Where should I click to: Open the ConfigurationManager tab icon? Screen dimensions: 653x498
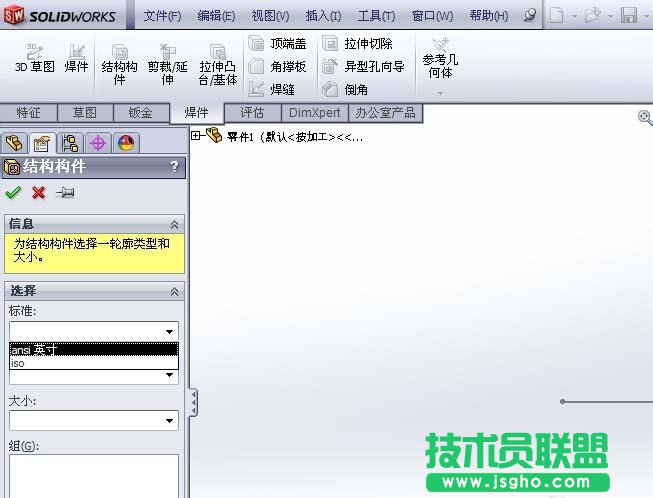(x=70, y=143)
